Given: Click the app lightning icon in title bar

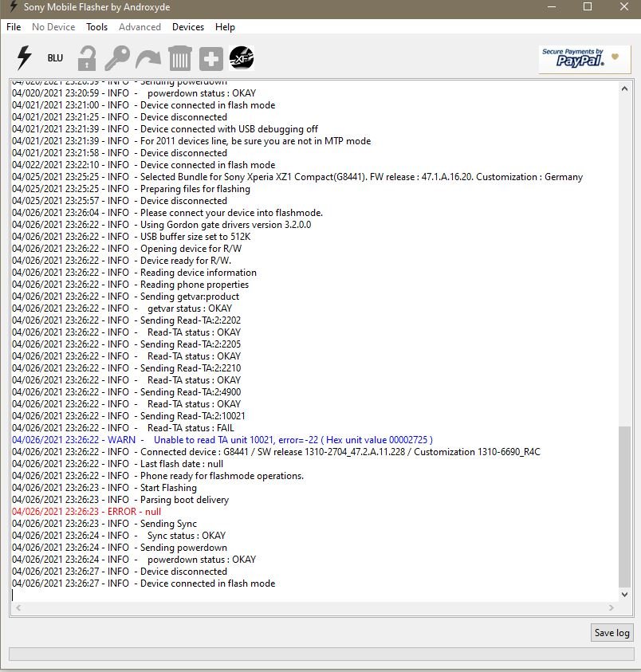Looking at the screenshot, I should tap(14, 7).
